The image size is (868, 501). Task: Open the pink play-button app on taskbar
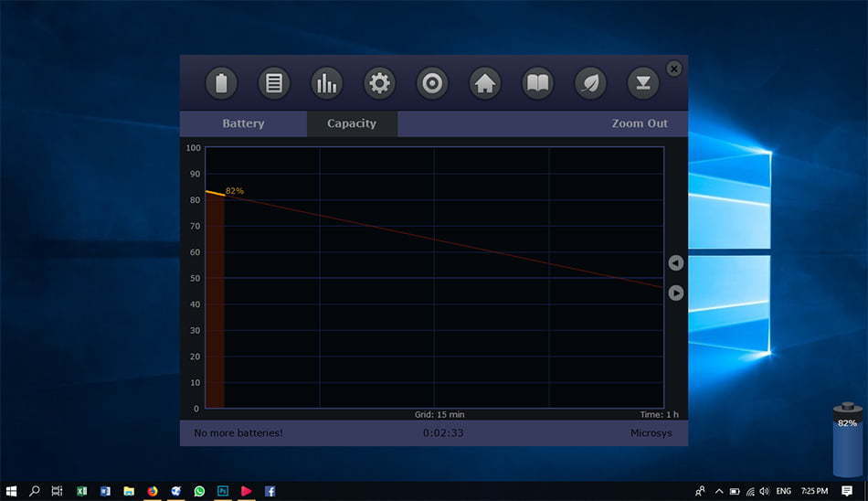247,491
